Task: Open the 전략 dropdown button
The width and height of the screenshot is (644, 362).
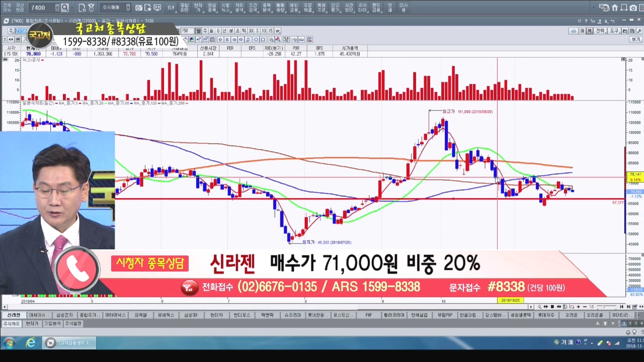Action: [x=600, y=31]
